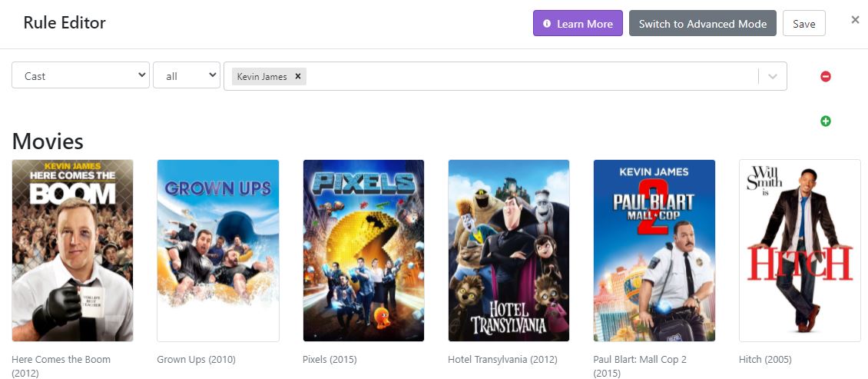Click the Learn More button
Screen dimensions: 868x379
click(578, 24)
